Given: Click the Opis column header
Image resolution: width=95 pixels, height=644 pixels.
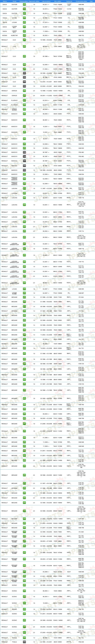Looking at the screenshot, I should [x=91, y=1].
